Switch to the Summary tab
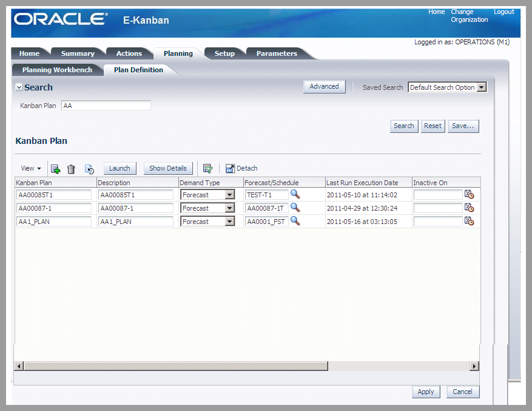 tap(78, 53)
